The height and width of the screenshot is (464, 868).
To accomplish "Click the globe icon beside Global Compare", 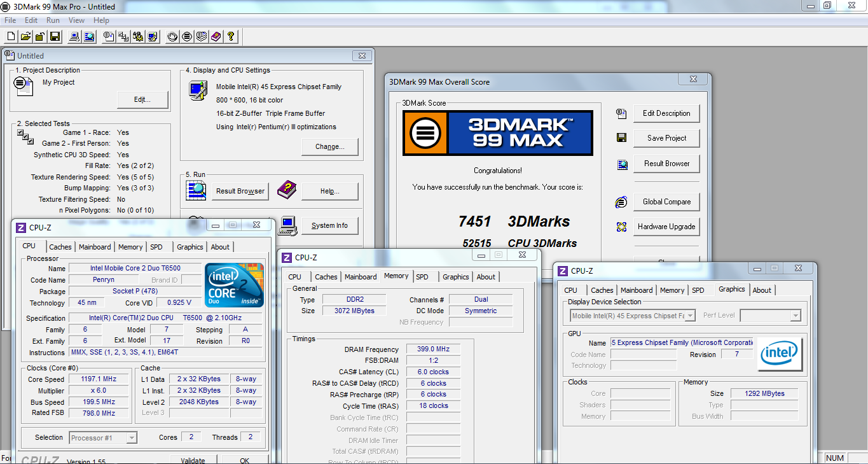I will 621,202.
